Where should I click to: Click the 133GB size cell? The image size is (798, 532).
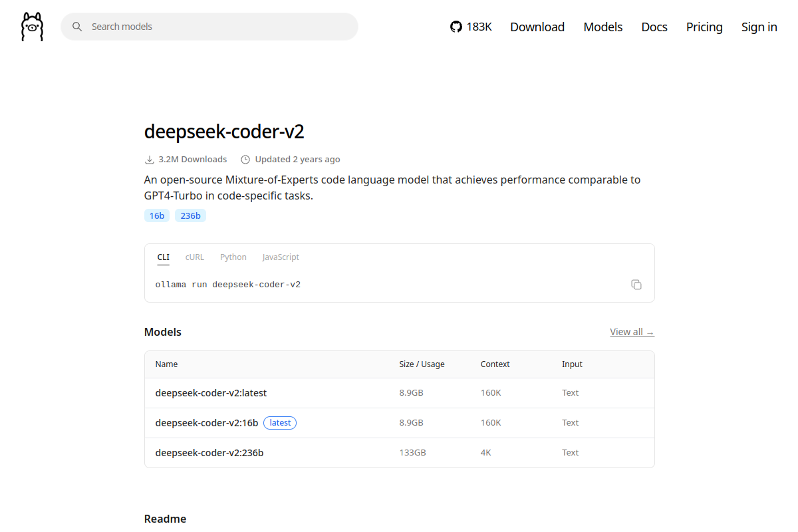412,453
